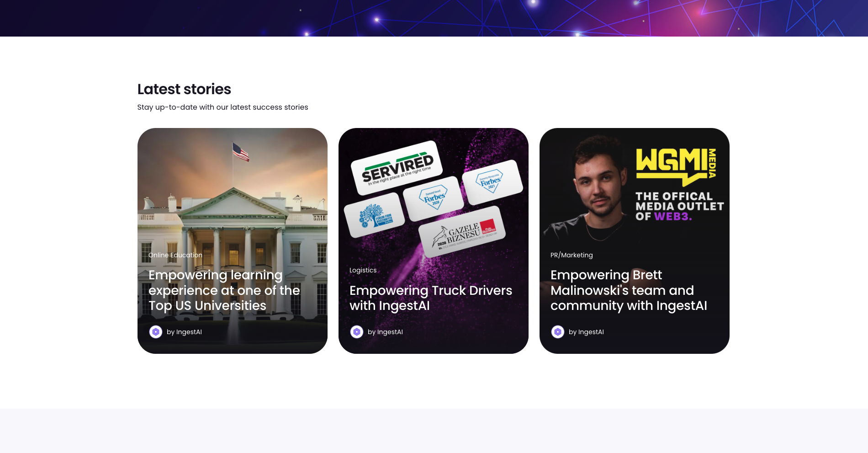Click 'by IngestAI' author on universities card
Image resolution: width=868 pixels, height=453 pixels.
pyautogui.click(x=184, y=332)
